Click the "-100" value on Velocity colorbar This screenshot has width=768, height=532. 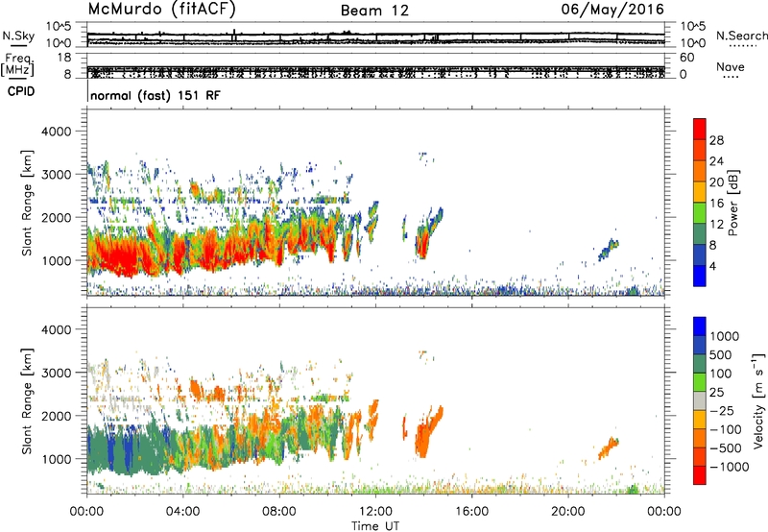[726, 429]
